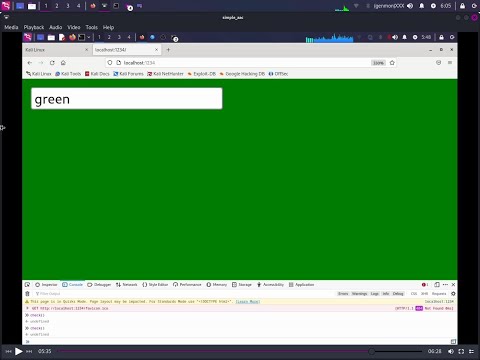Click the Firefox reload button
480x360 pixels.
52,63
